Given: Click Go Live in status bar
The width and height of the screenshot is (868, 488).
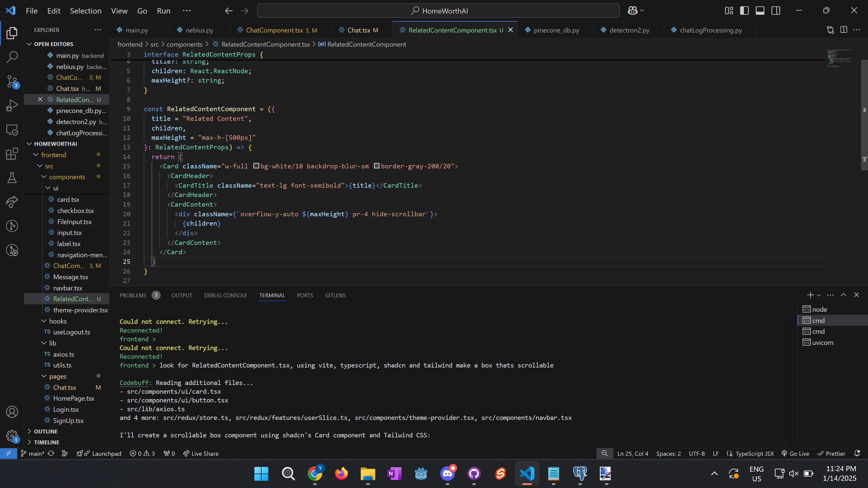Looking at the screenshot, I should [795, 453].
